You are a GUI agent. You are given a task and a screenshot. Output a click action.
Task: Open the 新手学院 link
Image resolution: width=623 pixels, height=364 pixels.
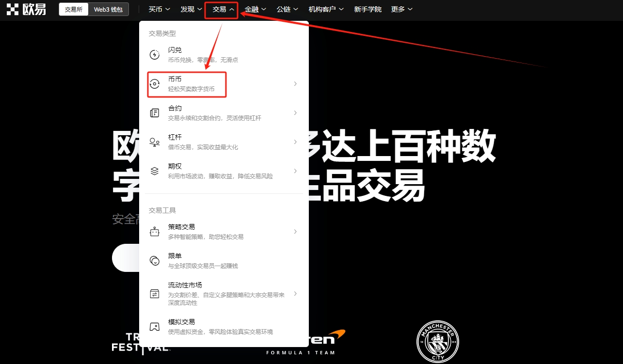point(367,9)
